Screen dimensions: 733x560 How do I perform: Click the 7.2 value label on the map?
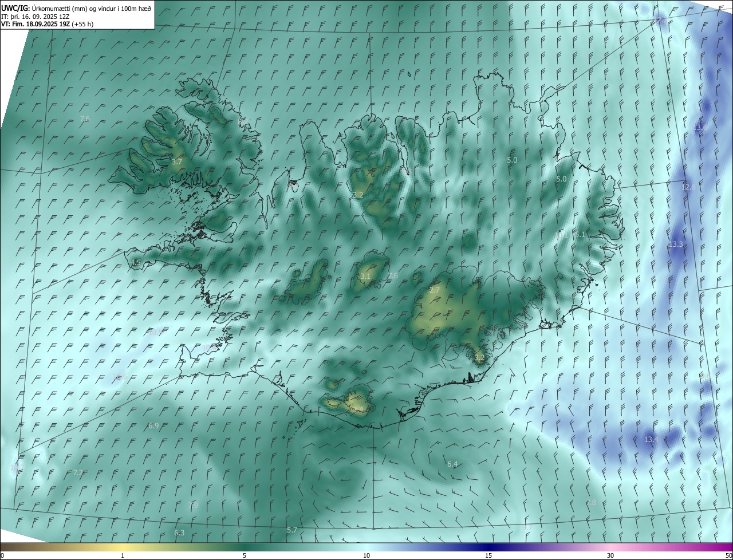pos(78,472)
